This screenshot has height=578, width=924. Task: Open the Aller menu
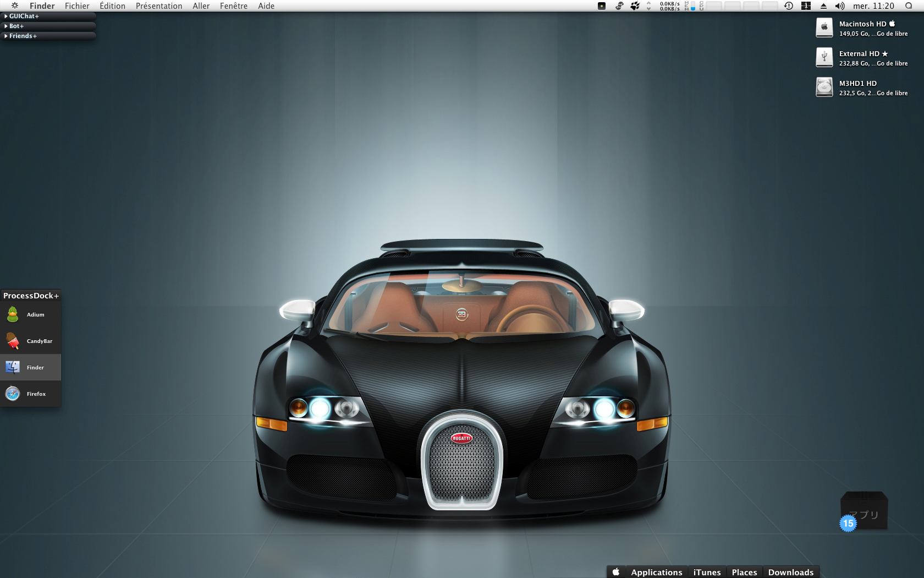point(201,6)
